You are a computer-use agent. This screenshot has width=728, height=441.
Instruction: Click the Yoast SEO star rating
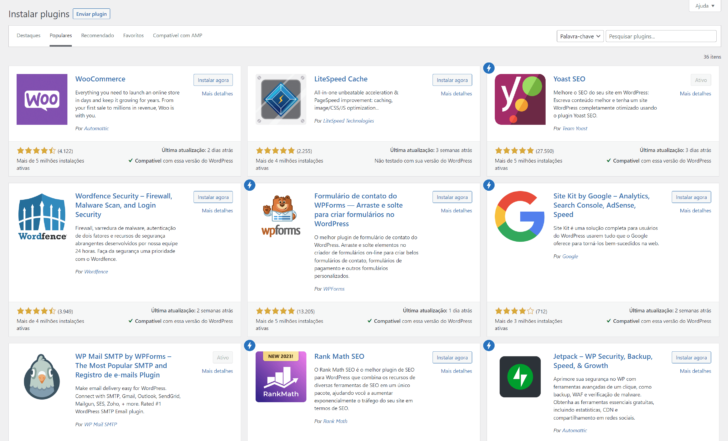point(514,150)
